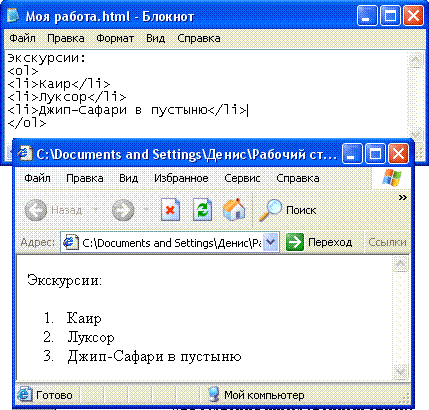Image resolution: width=429 pixels, height=410 pixels.
Task: Click the Джип-Сафари code line in Блокнот
Action: click(x=127, y=110)
